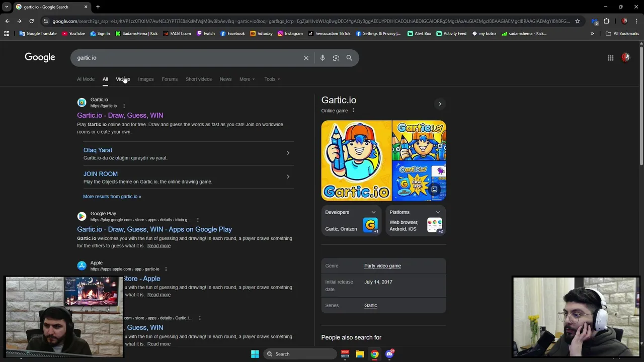This screenshot has height=362, width=644.
Task: Open site information icon in address bar
Action: click(x=46, y=21)
